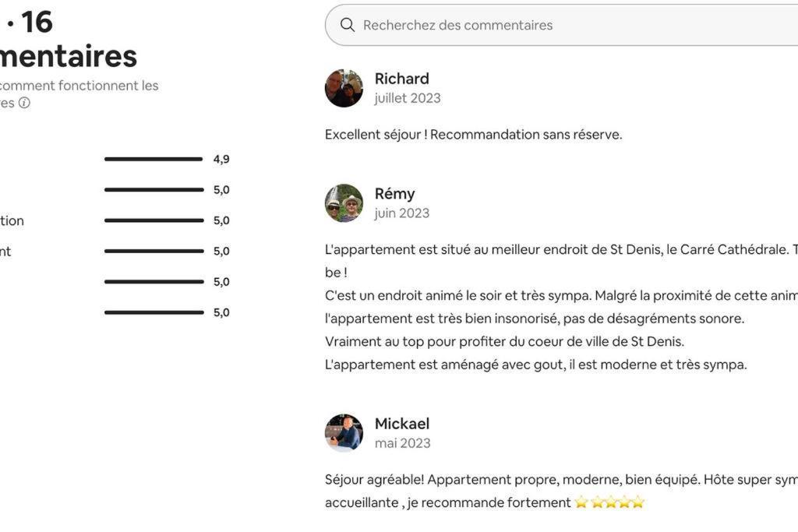Click the 'mai 2023' review date

[402, 443]
